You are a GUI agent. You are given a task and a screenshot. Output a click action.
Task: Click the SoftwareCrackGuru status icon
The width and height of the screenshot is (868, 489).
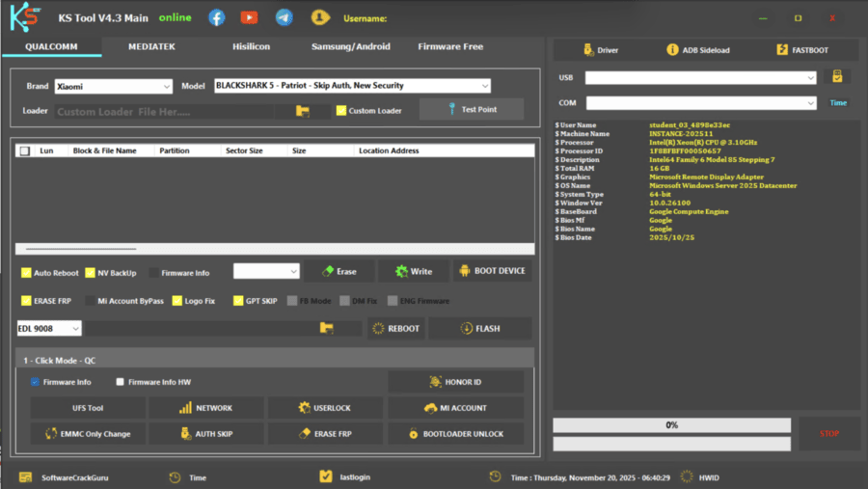25,477
